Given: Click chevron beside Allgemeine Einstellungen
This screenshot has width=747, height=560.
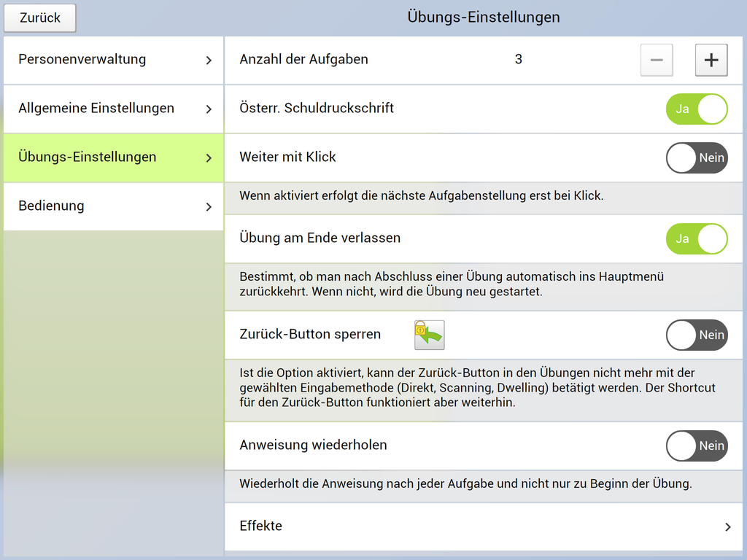Looking at the screenshot, I should (209, 109).
